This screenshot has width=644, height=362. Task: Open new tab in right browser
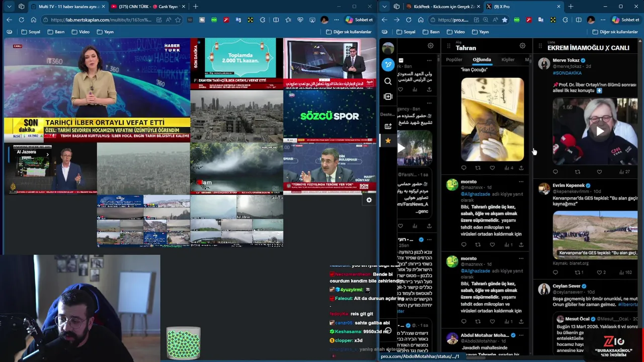[x=571, y=7]
